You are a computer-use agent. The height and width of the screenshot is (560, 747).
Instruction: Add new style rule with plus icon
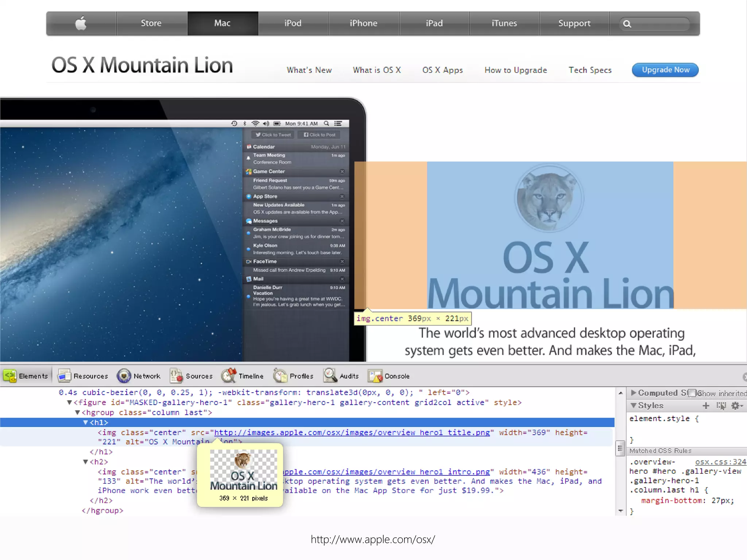[706, 406]
